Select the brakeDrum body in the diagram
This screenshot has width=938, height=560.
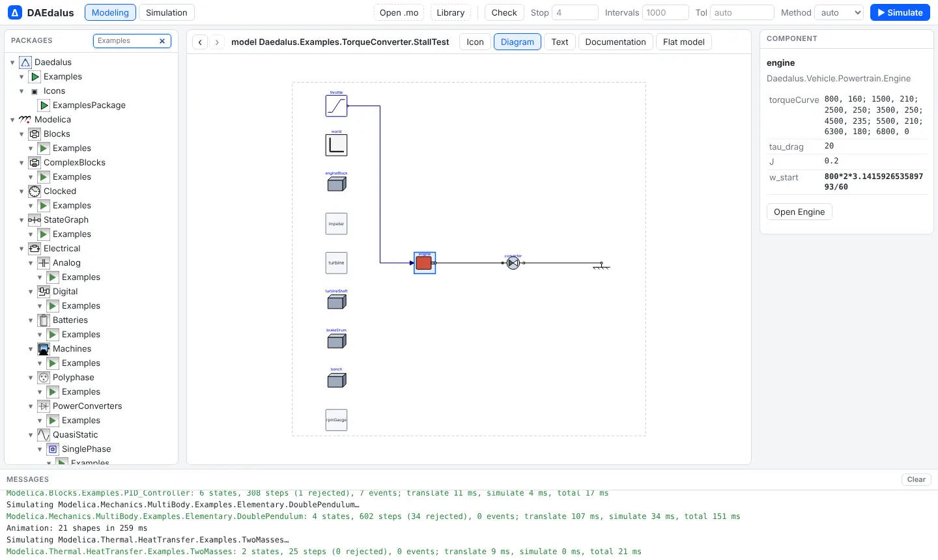click(336, 341)
